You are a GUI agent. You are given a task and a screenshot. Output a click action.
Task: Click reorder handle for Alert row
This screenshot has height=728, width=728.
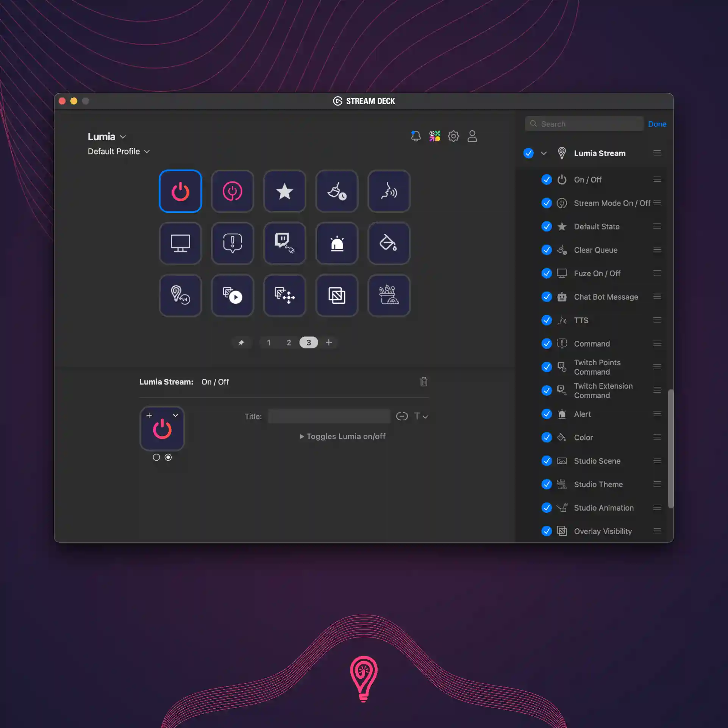[x=657, y=414]
